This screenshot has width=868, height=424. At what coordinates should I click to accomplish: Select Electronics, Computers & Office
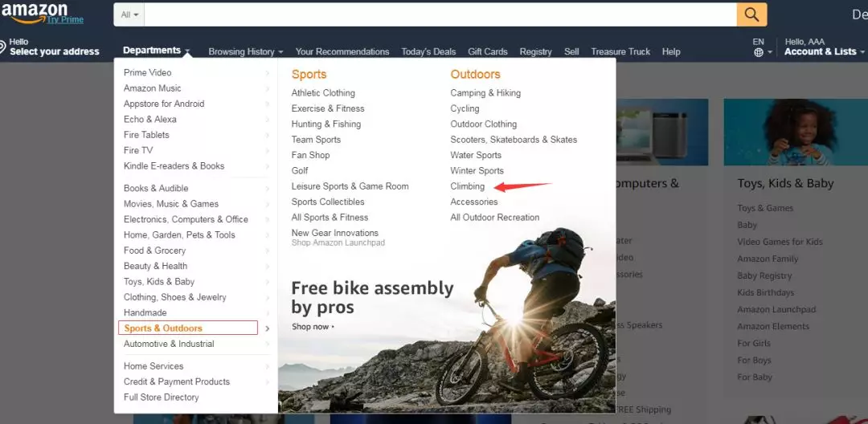[x=186, y=219]
